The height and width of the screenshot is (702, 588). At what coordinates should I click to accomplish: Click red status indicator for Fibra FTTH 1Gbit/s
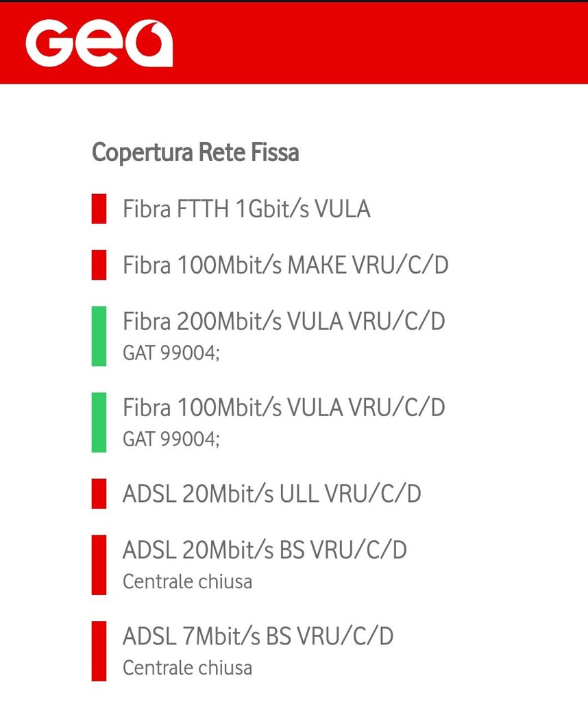pos(99,208)
